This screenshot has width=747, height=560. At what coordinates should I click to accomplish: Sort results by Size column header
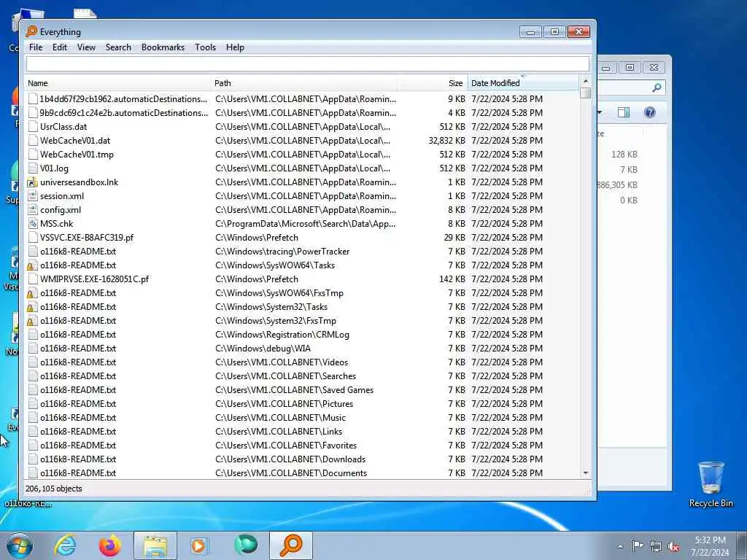tap(433, 83)
